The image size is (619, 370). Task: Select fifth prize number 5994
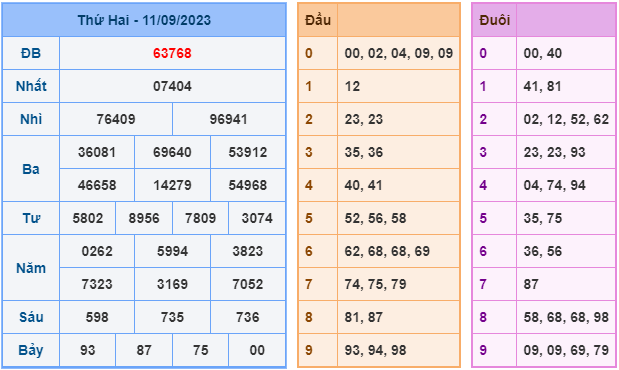(172, 251)
